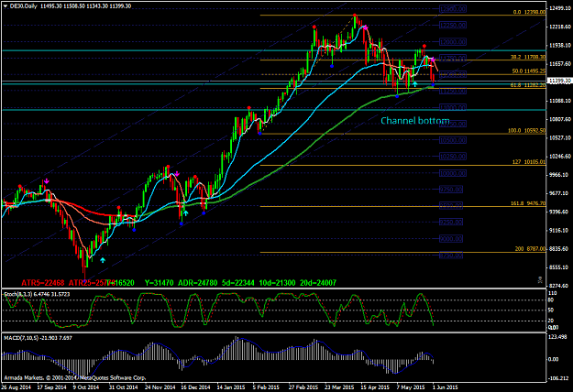The image size is (573, 392).
Task: Select the 127 10105.01 Fibonacci extension label
Action: click(x=528, y=162)
